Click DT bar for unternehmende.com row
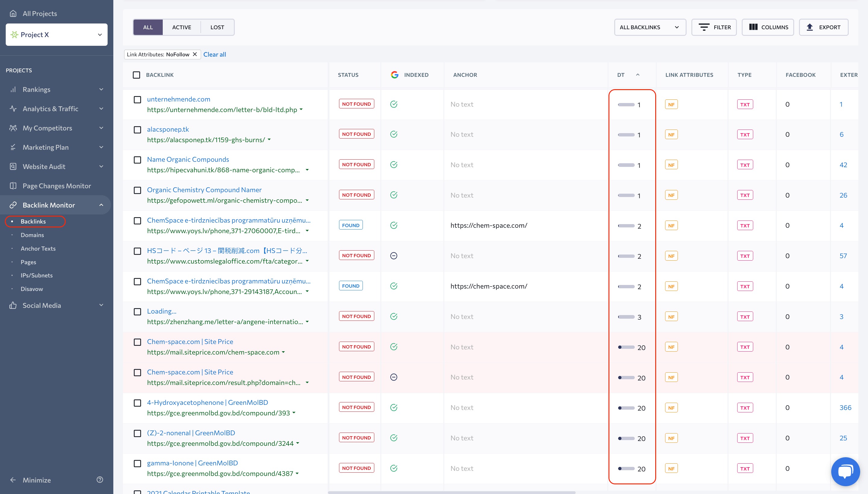 [x=626, y=105]
